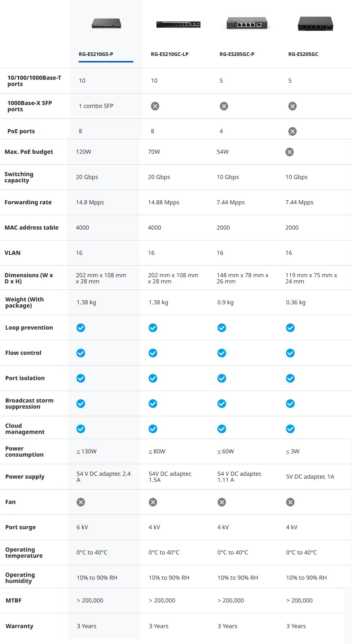Click Flow control checkmark for RG-ES205GC-P
This screenshot has height=644, width=352.
coord(222,353)
